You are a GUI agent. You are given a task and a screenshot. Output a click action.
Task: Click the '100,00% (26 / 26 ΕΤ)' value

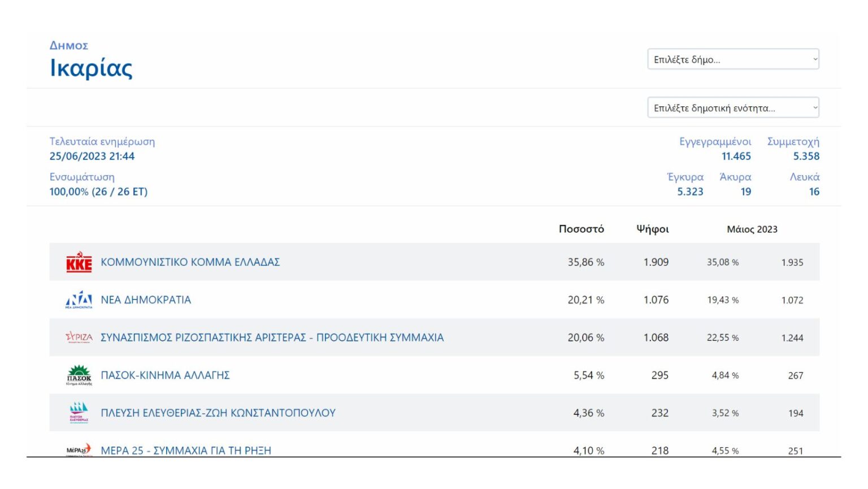coord(98,192)
